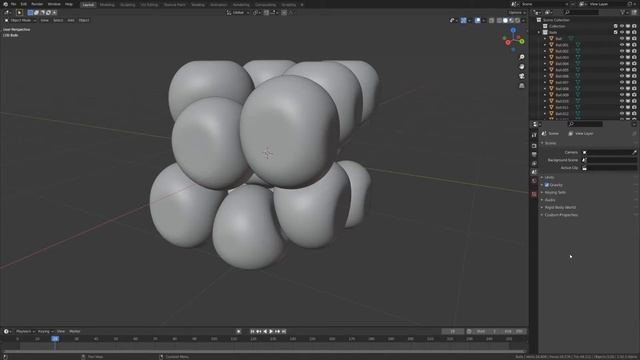This screenshot has width=640, height=360.
Task: Toggle viewport overlays button
Action: (x=478, y=20)
